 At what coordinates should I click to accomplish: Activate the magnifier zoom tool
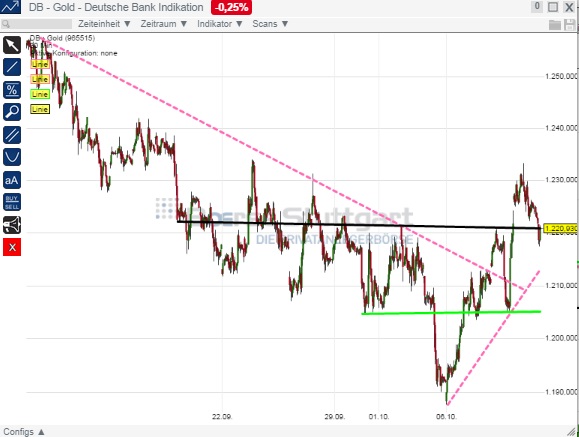pos(12,112)
